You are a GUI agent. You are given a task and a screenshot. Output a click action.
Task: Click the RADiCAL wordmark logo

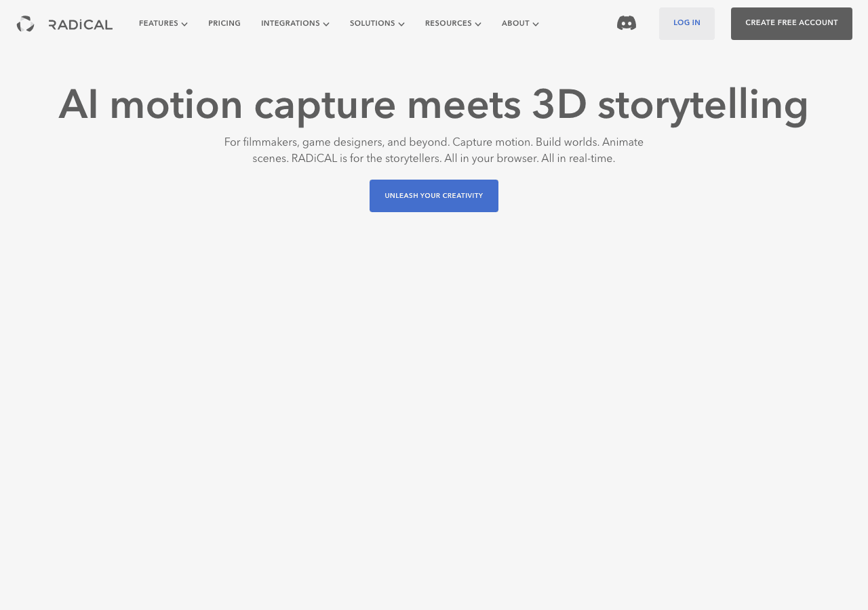pos(81,24)
